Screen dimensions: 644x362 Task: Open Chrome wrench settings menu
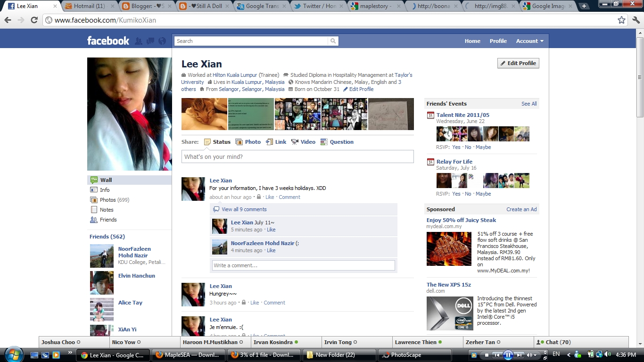pyautogui.click(x=636, y=20)
